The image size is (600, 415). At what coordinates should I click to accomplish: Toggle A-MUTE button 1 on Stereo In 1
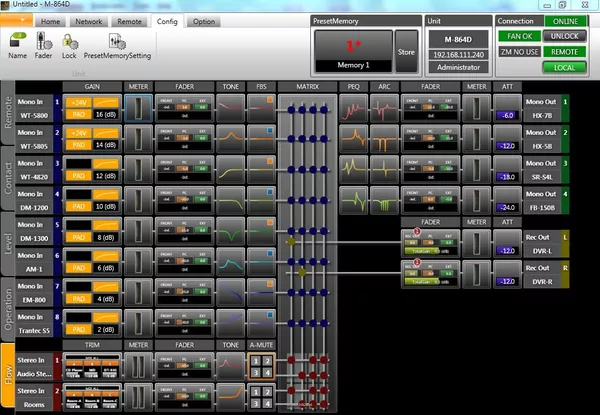[x=256, y=361]
